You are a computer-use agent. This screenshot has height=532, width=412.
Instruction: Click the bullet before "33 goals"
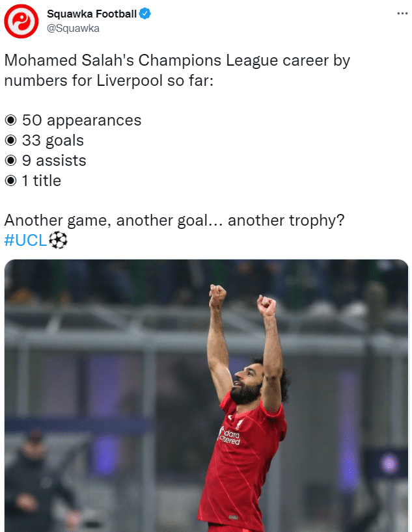[x=11, y=140]
